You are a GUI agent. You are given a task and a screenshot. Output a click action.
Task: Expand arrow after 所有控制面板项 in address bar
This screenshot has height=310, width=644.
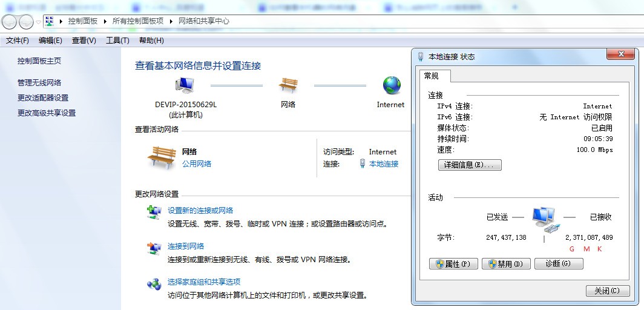(171, 21)
